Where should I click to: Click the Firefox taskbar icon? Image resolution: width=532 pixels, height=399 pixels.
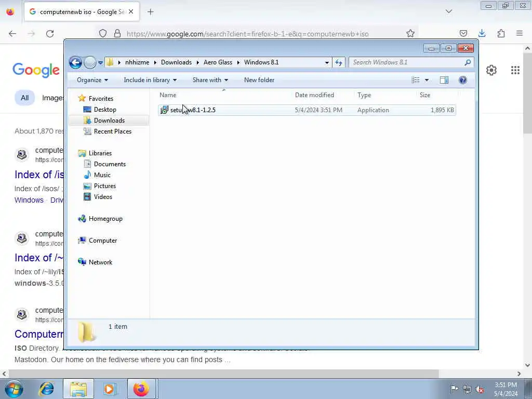coord(141,389)
